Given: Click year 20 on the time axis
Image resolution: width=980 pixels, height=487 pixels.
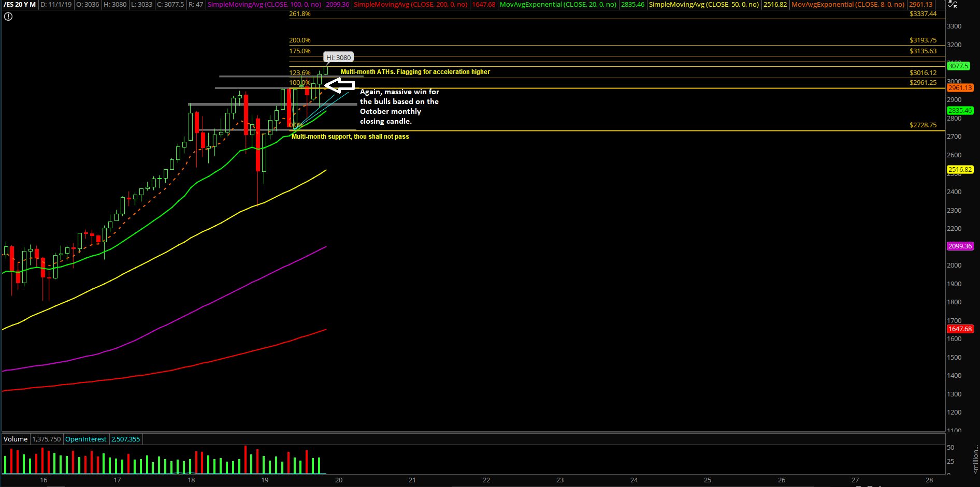Looking at the screenshot, I should [x=339, y=480].
